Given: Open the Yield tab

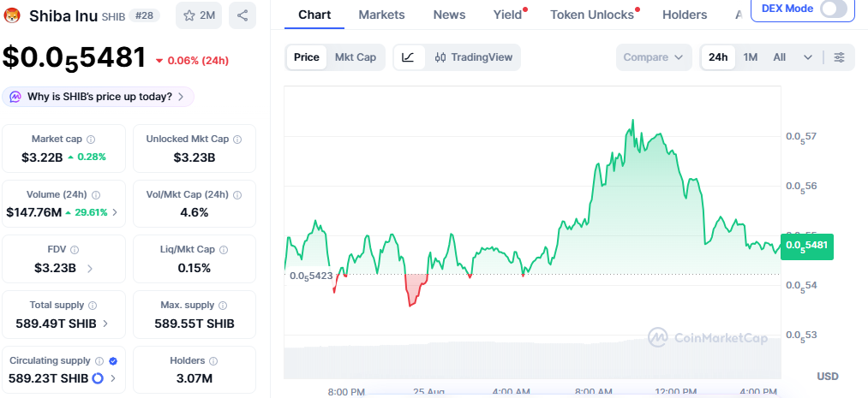Looking at the screenshot, I should [x=507, y=15].
